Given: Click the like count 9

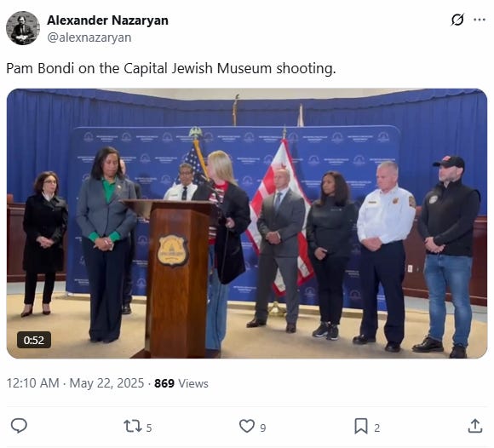Looking at the screenshot, I should click(x=263, y=428).
